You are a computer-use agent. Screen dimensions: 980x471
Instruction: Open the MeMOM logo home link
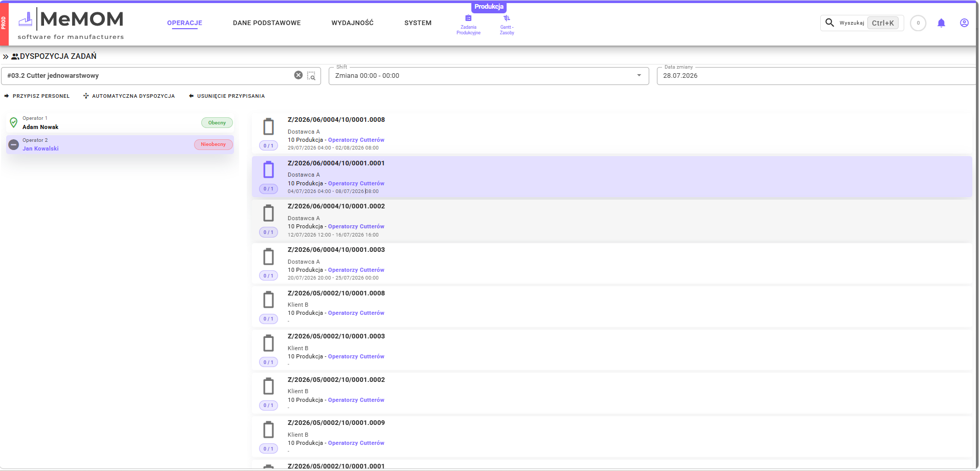point(71,24)
